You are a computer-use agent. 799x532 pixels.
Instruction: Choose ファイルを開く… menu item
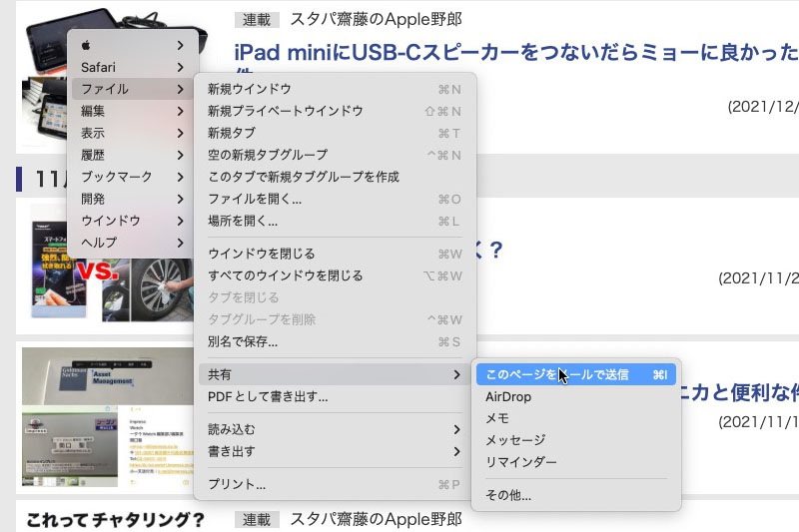[x=335, y=199]
